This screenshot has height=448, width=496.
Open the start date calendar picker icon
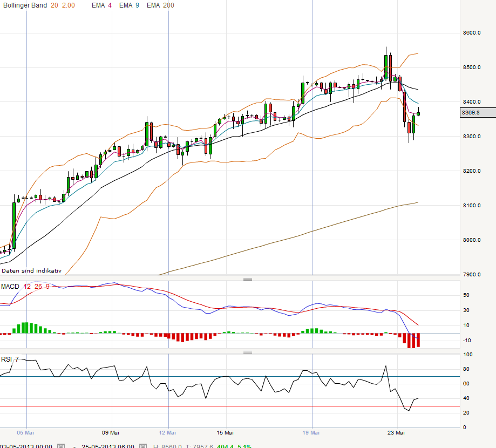61,446
